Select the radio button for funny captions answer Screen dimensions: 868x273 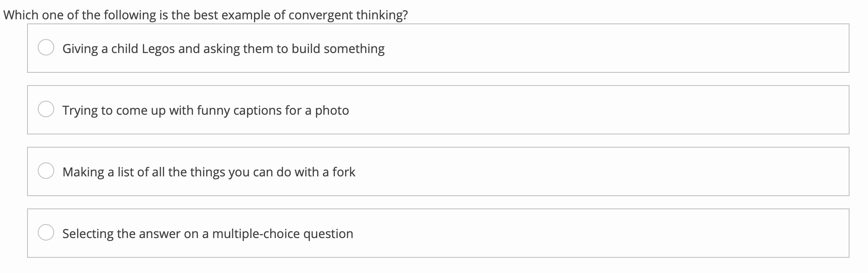coord(46,109)
